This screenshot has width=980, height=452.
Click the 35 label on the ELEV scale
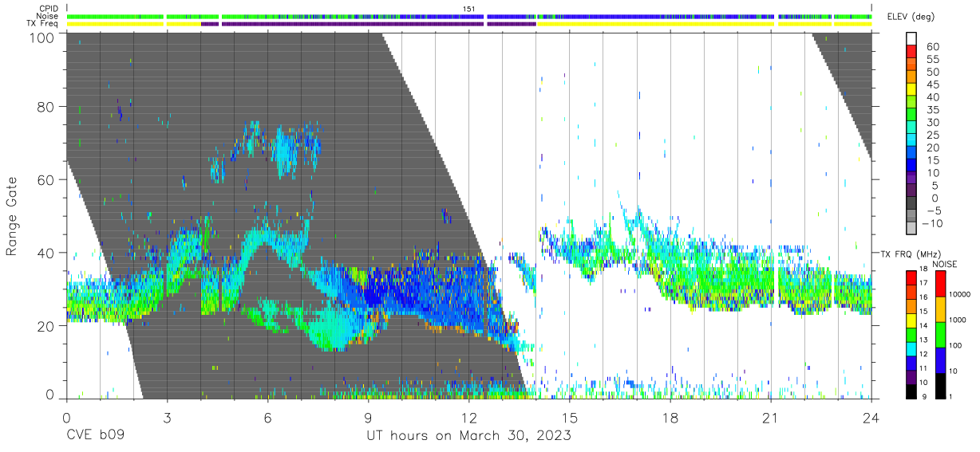click(933, 110)
